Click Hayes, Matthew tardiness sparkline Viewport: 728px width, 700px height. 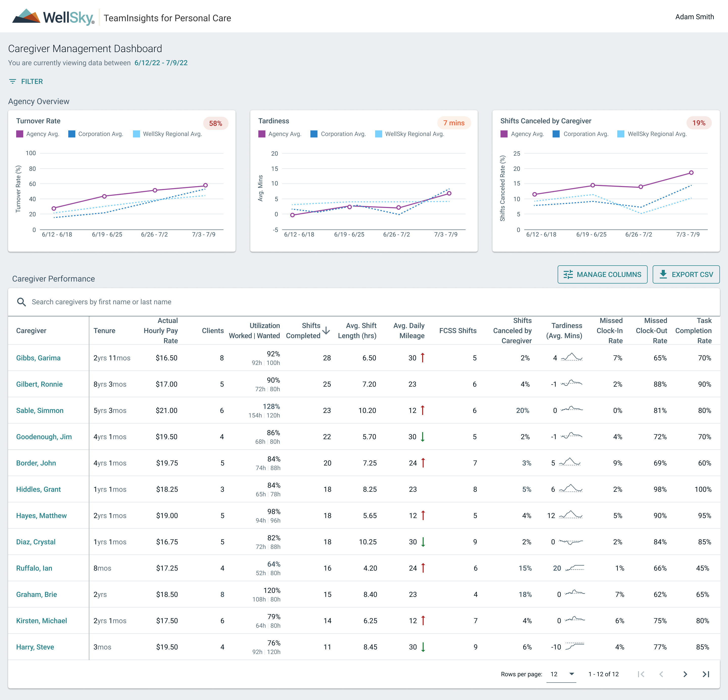click(x=571, y=515)
